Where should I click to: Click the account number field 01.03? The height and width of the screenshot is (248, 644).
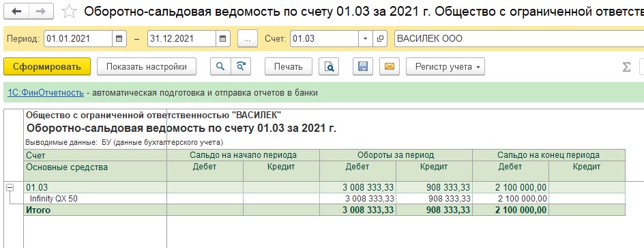pyautogui.click(x=325, y=39)
